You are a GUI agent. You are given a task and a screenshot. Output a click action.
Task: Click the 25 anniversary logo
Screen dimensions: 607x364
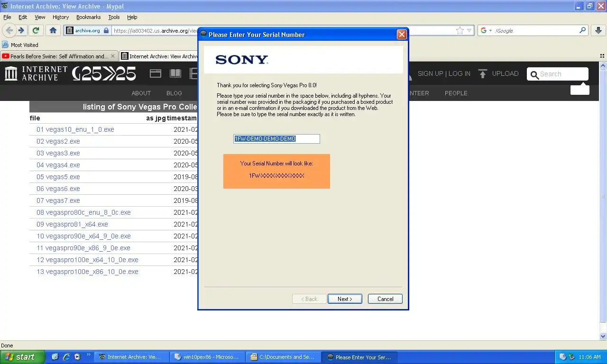pyautogui.click(x=104, y=73)
